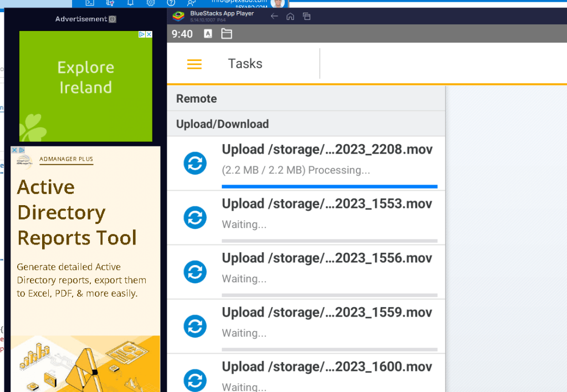Open Azure feedback person icon

[x=191, y=3]
